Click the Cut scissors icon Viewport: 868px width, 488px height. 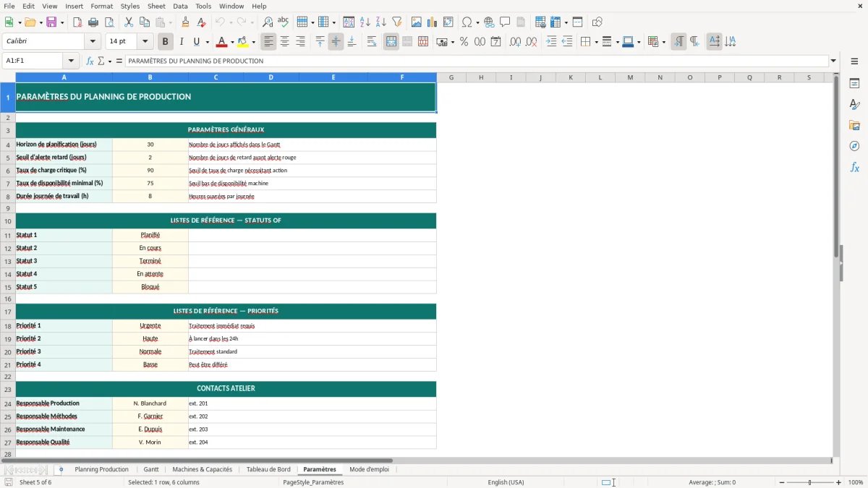[x=129, y=22]
